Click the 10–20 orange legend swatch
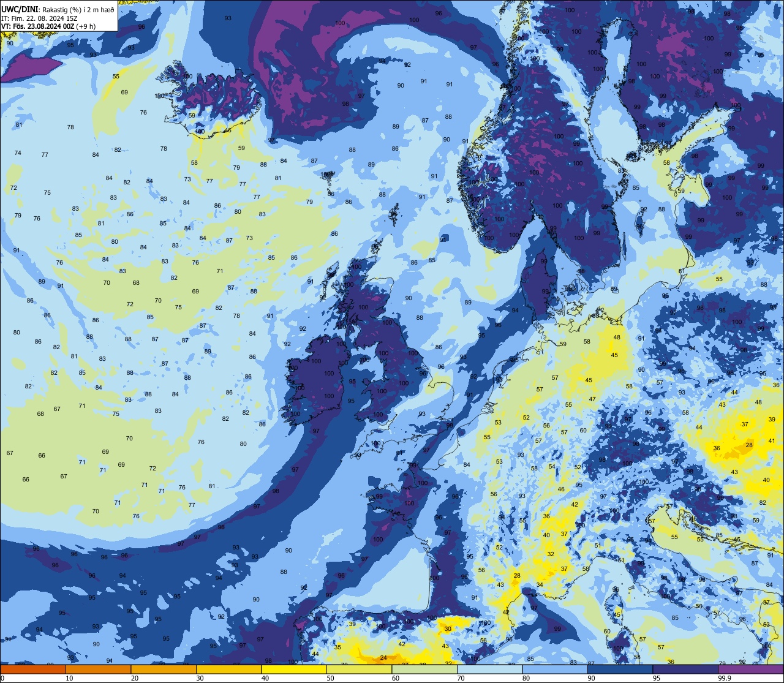Image resolution: width=784 pixels, height=683 pixels. [x=98, y=670]
